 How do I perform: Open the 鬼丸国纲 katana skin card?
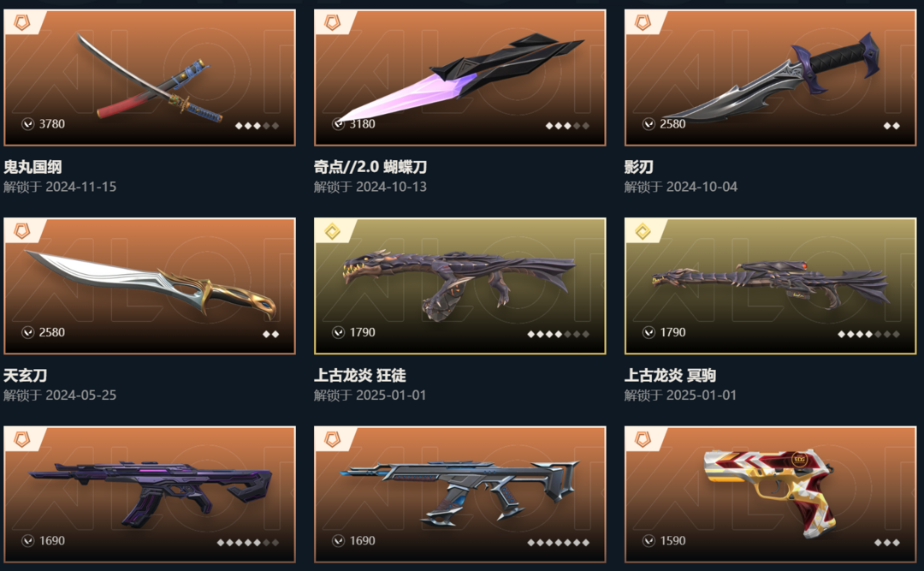click(150, 77)
